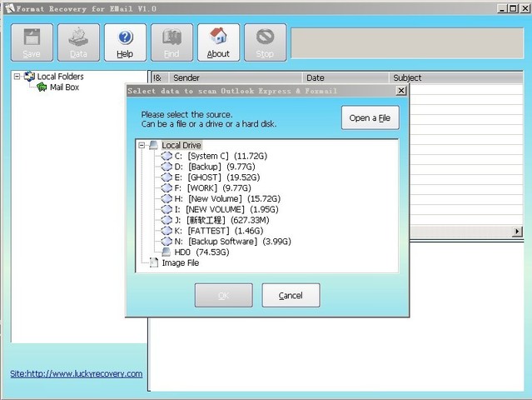The height and width of the screenshot is (400, 532).
Task: Select 'E: [GHOST] (19.52G)' row
Action: click(217, 177)
